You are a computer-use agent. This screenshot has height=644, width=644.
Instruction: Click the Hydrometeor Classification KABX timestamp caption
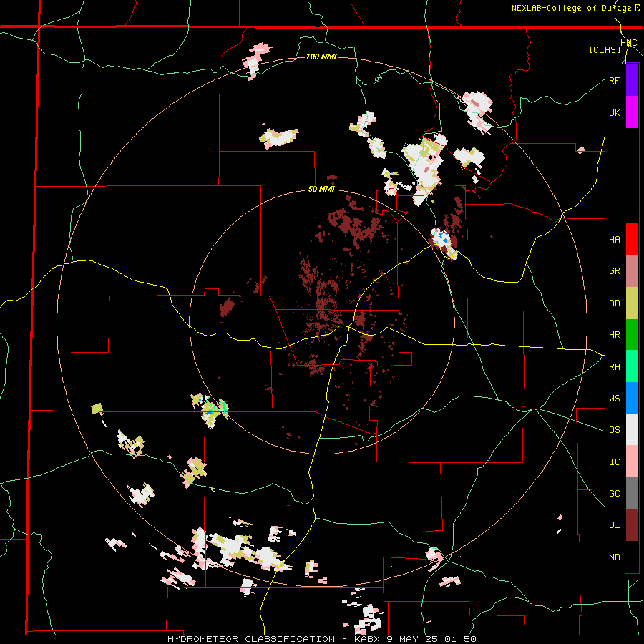(x=321, y=639)
